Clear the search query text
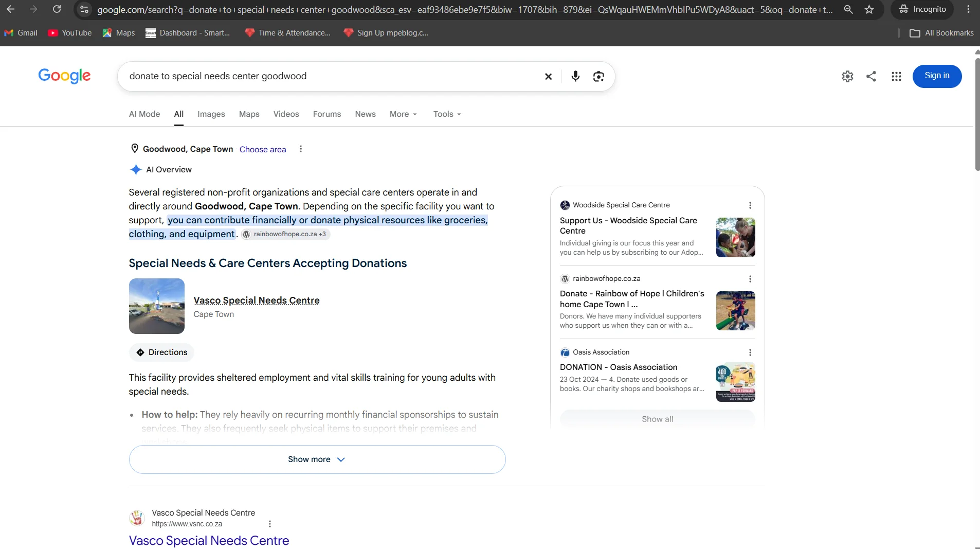Viewport: 980px width, 549px height. 548,77
